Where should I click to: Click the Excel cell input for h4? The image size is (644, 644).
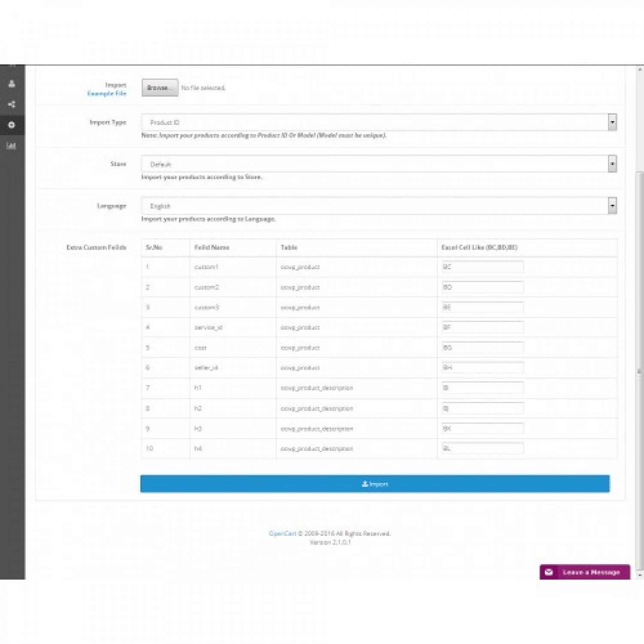[482, 448]
